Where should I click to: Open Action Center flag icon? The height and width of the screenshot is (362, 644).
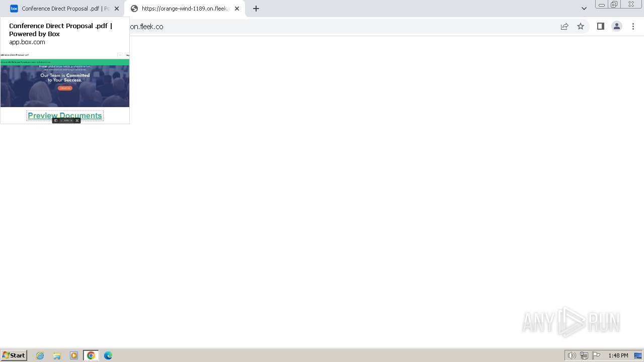[x=596, y=355]
